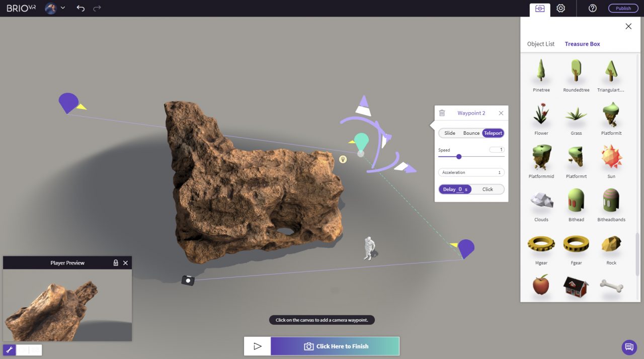The height and width of the screenshot is (359, 644).
Task: Click the undo arrow in top bar
Action: coord(80,8)
